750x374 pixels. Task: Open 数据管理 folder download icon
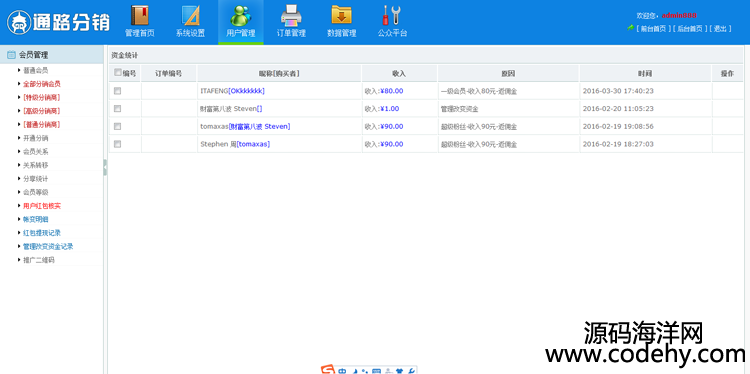tap(342, 15)
